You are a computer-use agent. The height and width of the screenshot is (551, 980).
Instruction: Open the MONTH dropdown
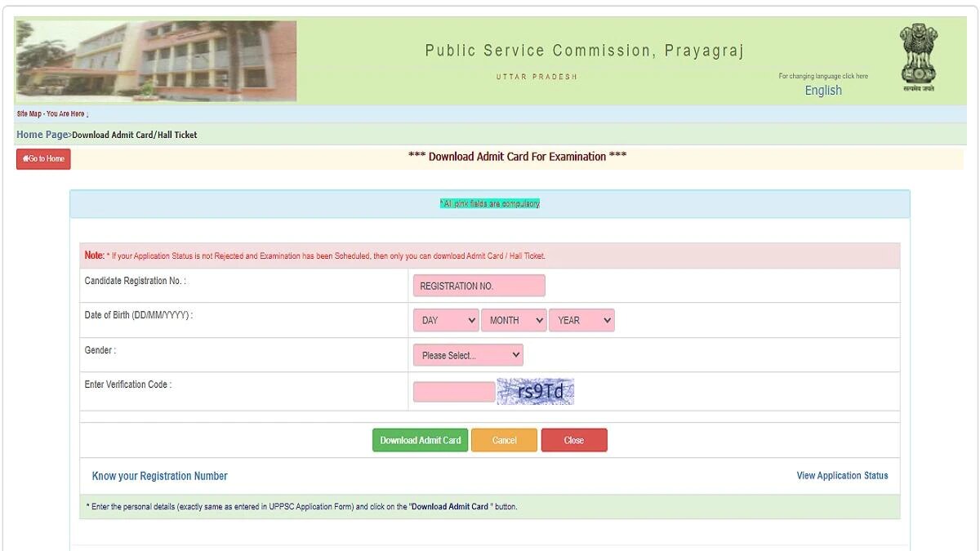coord(514,320)
